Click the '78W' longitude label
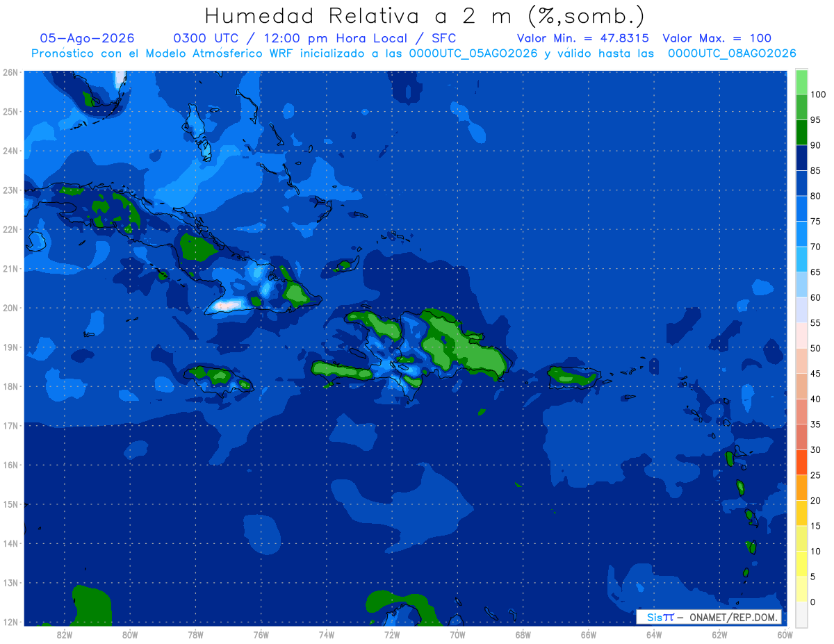This screenshot has height=644, width=834. coord(195,634)
